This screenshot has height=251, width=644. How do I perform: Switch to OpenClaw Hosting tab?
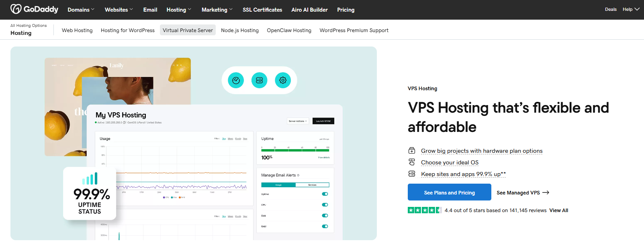[289, 30]
